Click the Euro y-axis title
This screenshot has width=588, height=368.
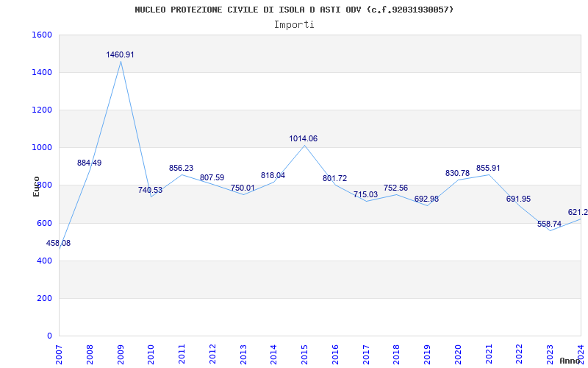37,185
